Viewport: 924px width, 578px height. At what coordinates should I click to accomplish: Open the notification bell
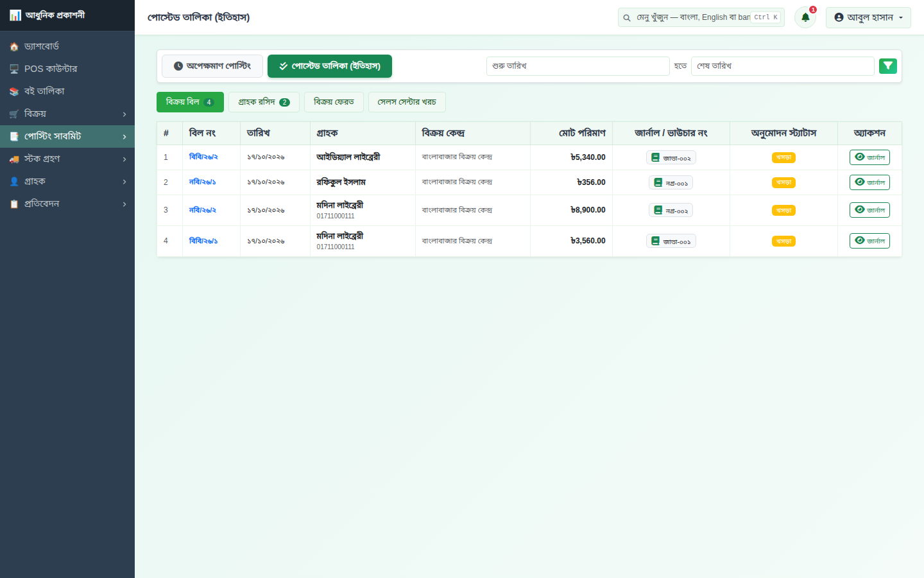tap(805, 17)
